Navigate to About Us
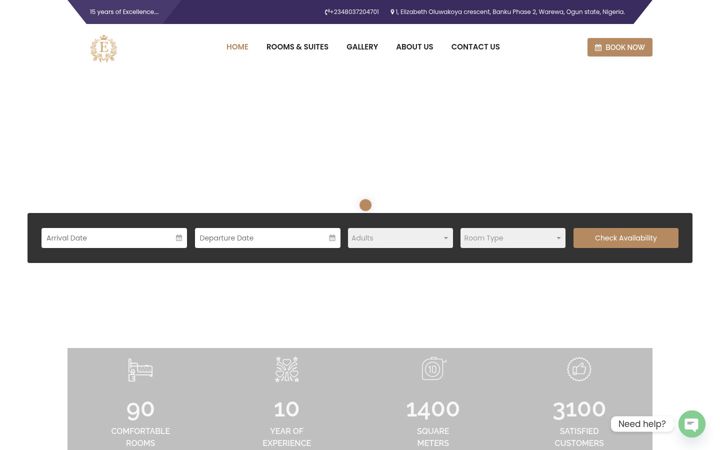 [415, 47]
